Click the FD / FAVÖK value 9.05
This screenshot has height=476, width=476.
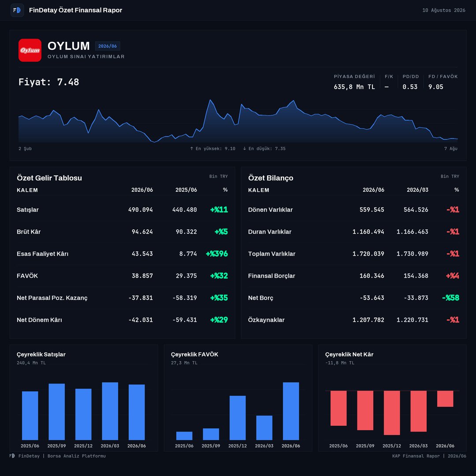coord(435,87)
